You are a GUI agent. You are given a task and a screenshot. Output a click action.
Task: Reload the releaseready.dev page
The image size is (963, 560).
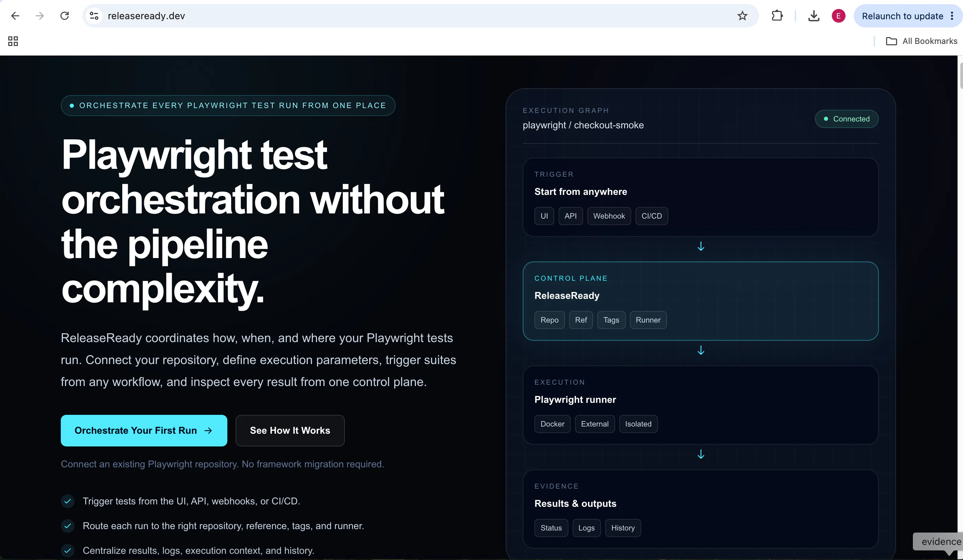(65, 16)
